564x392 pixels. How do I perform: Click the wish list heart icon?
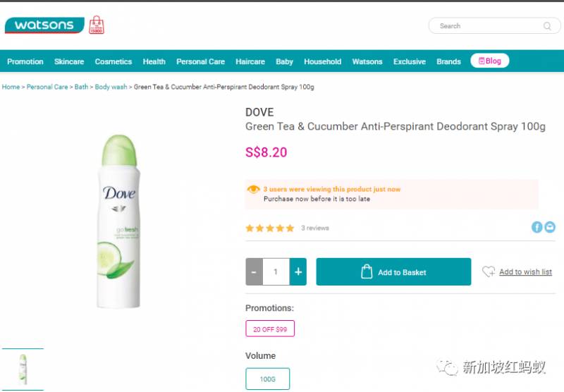point(489,271)
